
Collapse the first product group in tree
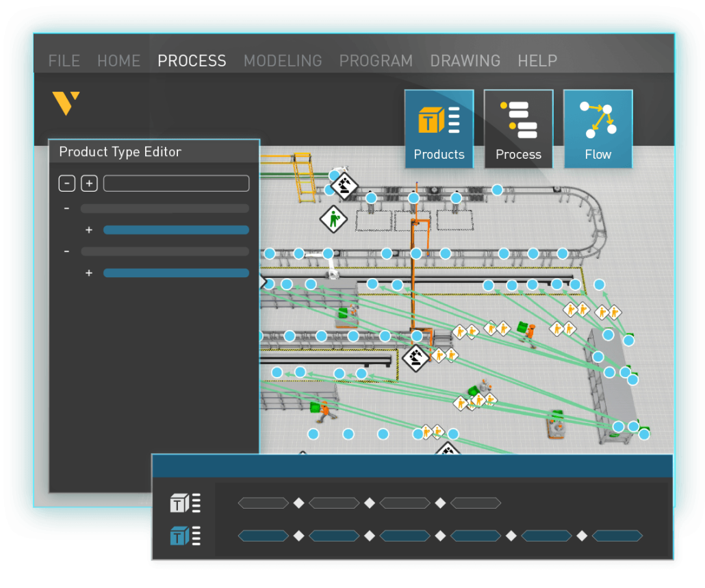click(x=66, y=208)
